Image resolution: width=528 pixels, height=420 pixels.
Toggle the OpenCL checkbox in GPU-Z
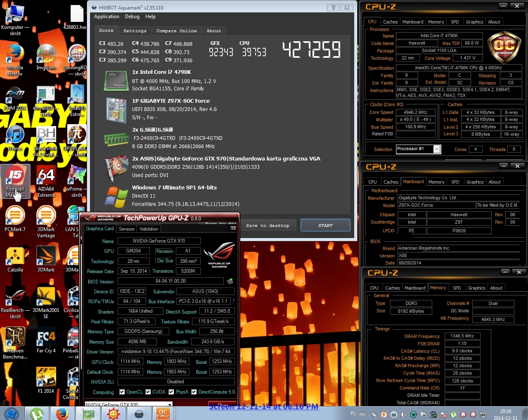coord(122,392)
